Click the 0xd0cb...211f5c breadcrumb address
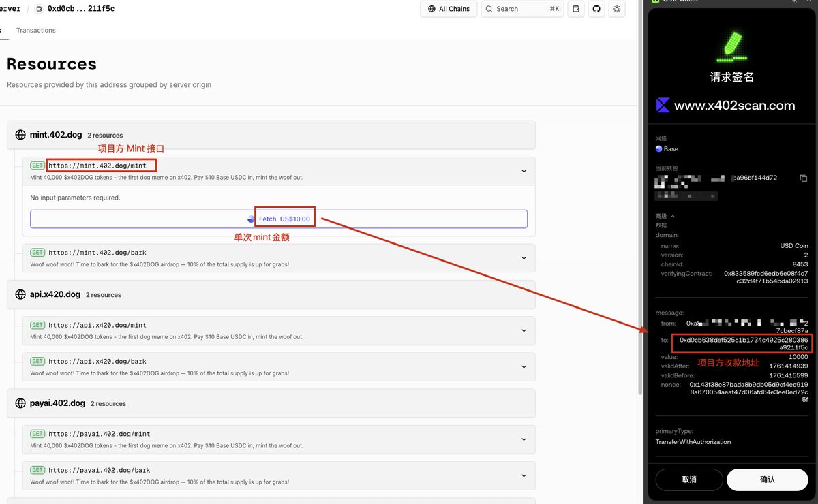The height and width of the screenshot is (504, 818). point(81,9)
